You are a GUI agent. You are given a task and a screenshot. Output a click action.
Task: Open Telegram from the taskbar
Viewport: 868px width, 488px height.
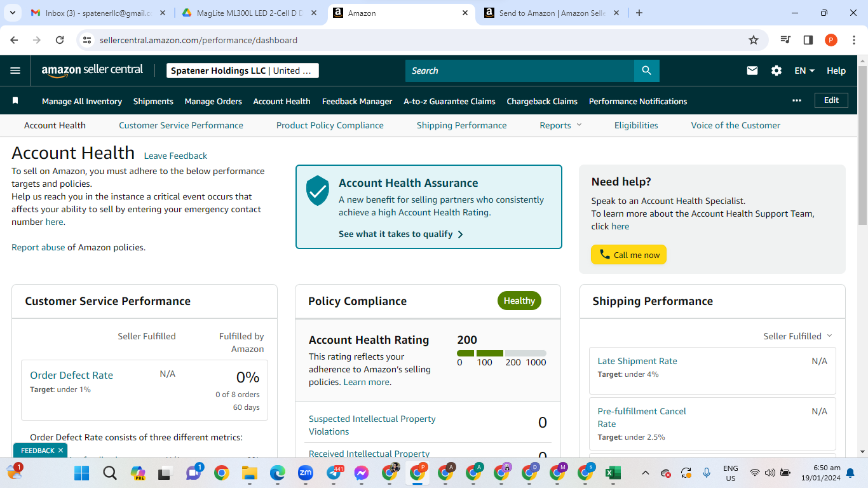334,473
